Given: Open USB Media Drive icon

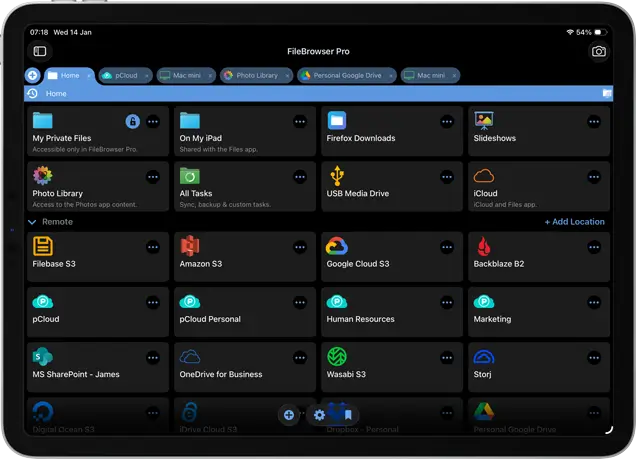Looking at the screenshot, I should [337, 176].
